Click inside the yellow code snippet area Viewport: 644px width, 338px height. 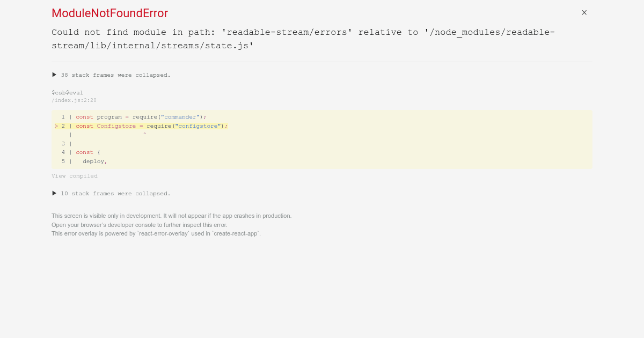(x=322, y=139)
